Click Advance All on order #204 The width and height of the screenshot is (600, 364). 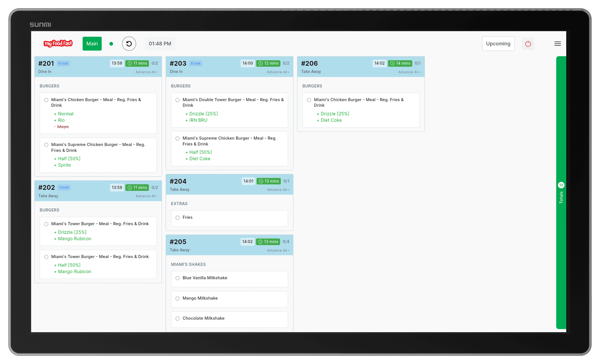278,190
